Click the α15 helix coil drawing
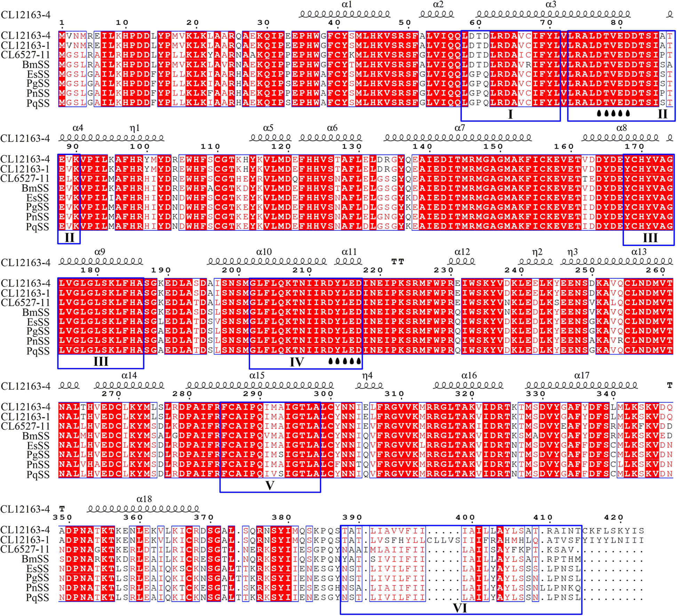The height and width of the screenshot is (616, 677). pyautogui.click(x=260, y=385)
